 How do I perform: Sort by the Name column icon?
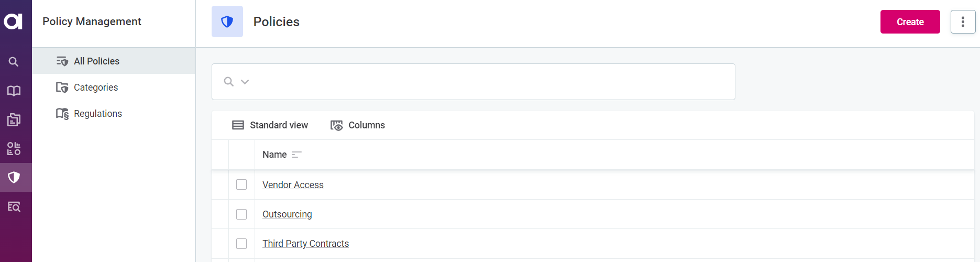296,155
